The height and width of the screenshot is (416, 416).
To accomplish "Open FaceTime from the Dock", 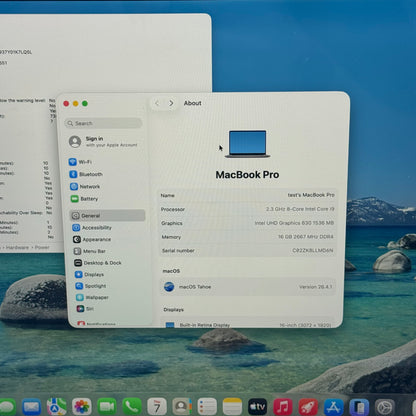I will pos(107,407).
